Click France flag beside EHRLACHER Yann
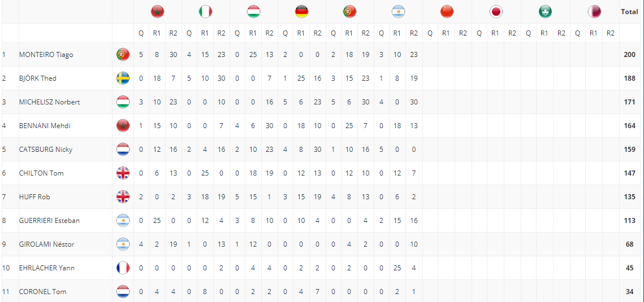Screen dimensions: 644x302 tap(123, 268)
